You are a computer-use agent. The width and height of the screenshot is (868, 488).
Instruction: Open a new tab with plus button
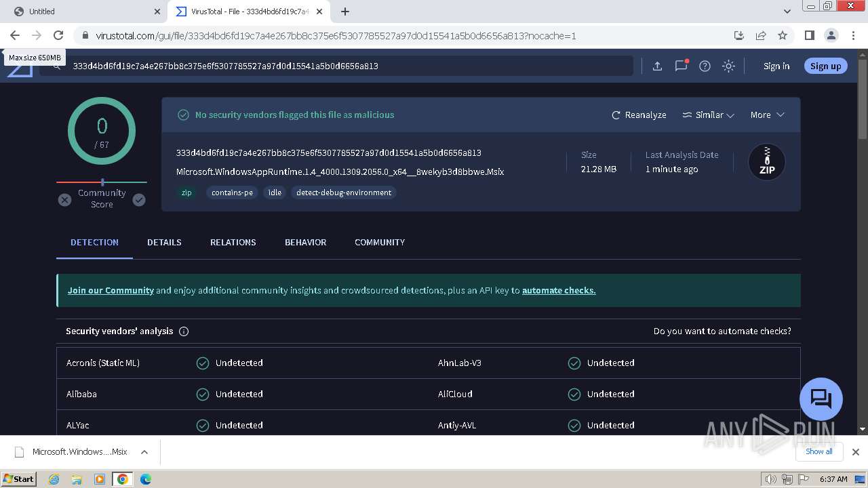pyautogui.click(x=345, y=12)
